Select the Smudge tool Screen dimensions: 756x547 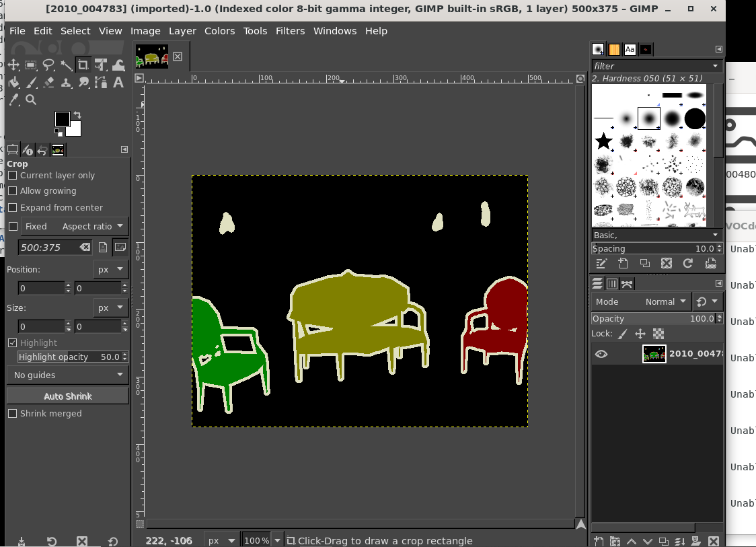click(x=83, y=83)
